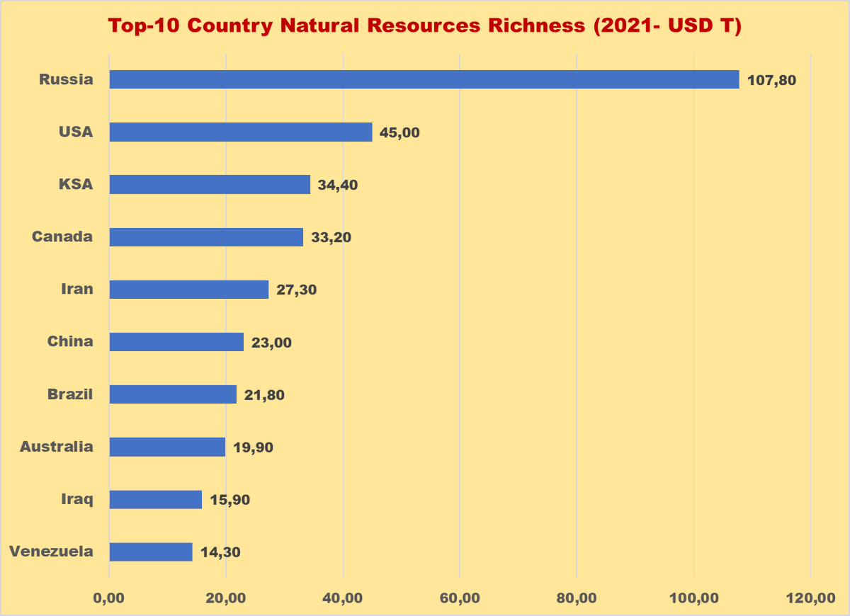The height and width of the screenshot is (616, 850).
Task: Click the Brazil category label
Action: click(x=70, y=394)
